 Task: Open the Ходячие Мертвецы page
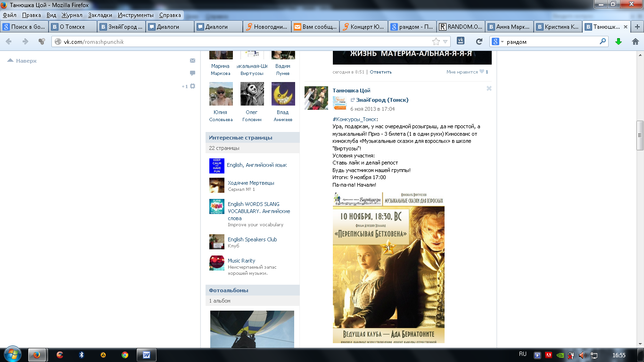[251, 183]
